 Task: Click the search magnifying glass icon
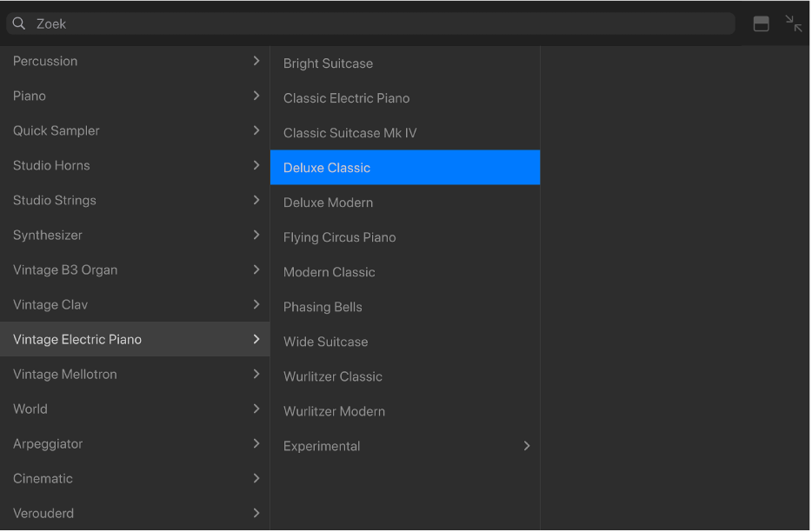pyautogui.click(x=18, y=23)
